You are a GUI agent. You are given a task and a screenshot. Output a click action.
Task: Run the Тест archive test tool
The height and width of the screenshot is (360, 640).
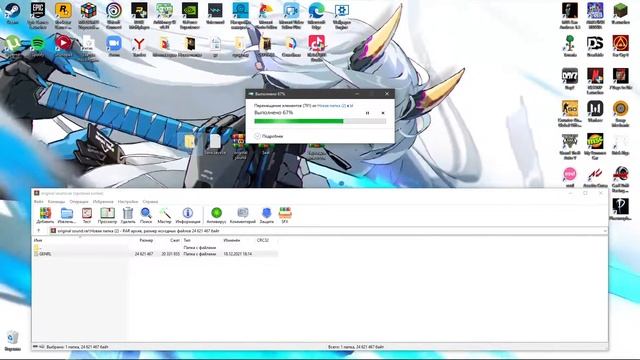(x=87, y=215)
